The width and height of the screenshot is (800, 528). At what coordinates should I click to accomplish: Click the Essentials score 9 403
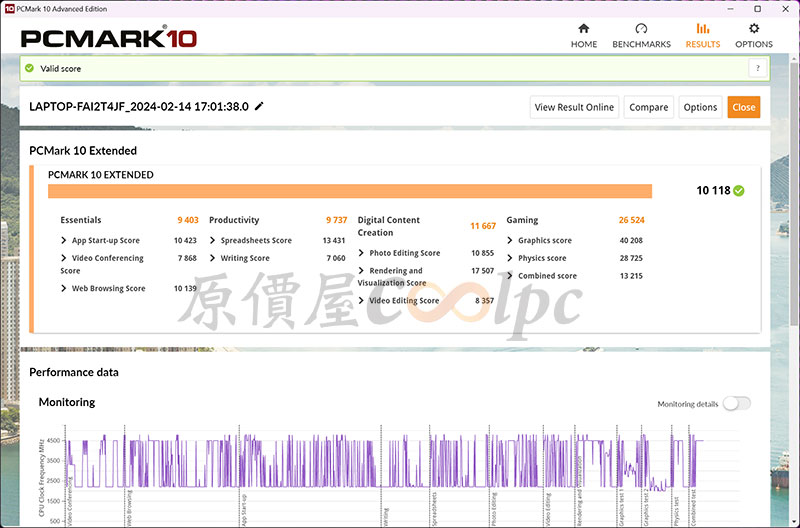tap(188, 220)
